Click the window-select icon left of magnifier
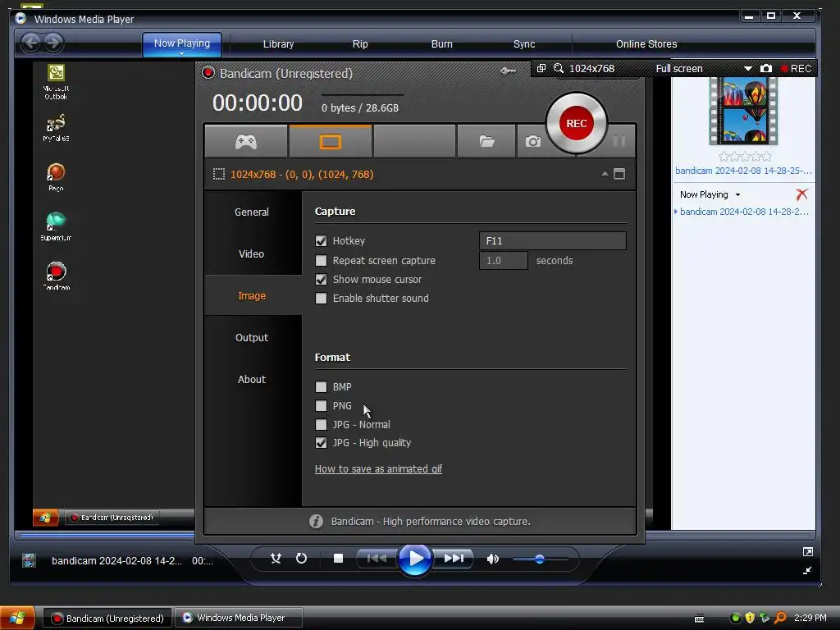Image resolution: width=840 pixels, height=630 pixels. (x=541, y=69)
